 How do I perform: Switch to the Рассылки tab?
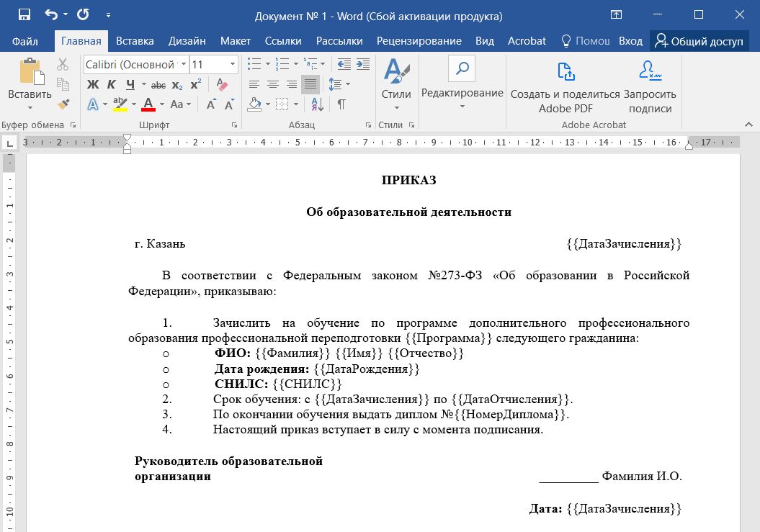click(339, 41)
